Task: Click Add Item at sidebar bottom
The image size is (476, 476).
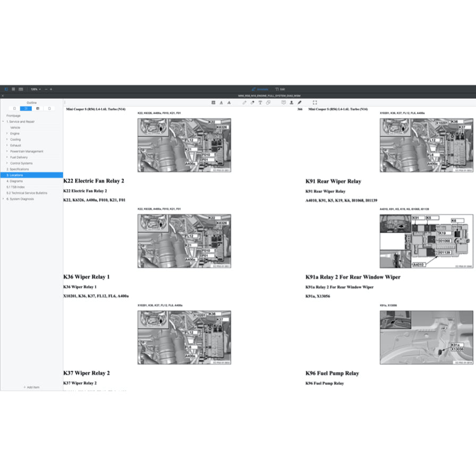Action: [31, 387]
